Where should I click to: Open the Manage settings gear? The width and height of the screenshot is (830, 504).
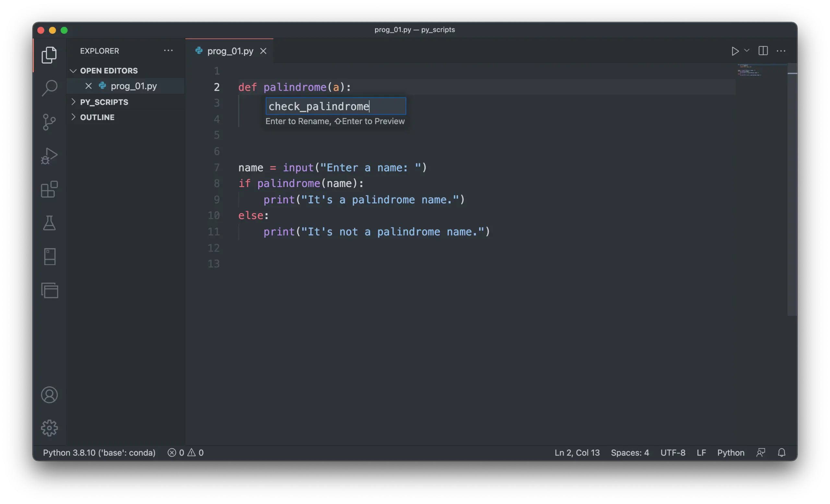49,428
